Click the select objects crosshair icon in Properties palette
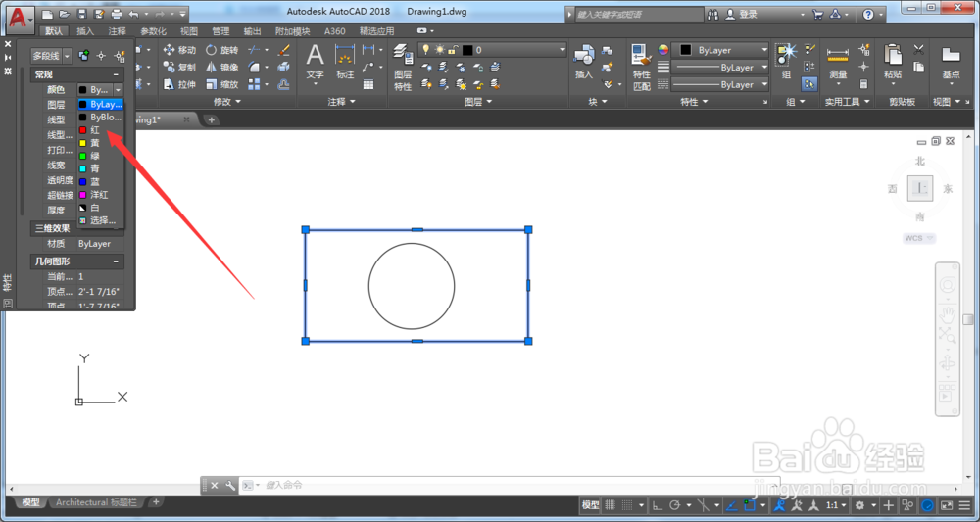 [x=101, y=56]
